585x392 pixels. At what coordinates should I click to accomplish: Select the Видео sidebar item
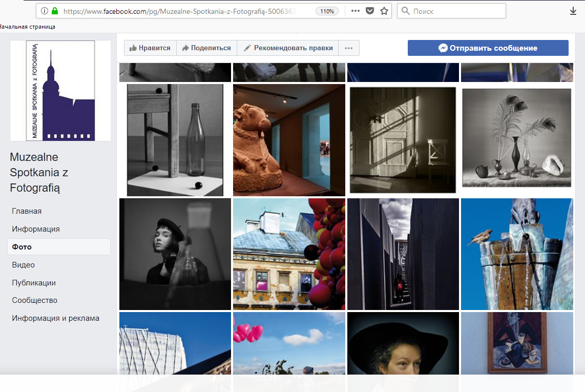pos(24,265)
